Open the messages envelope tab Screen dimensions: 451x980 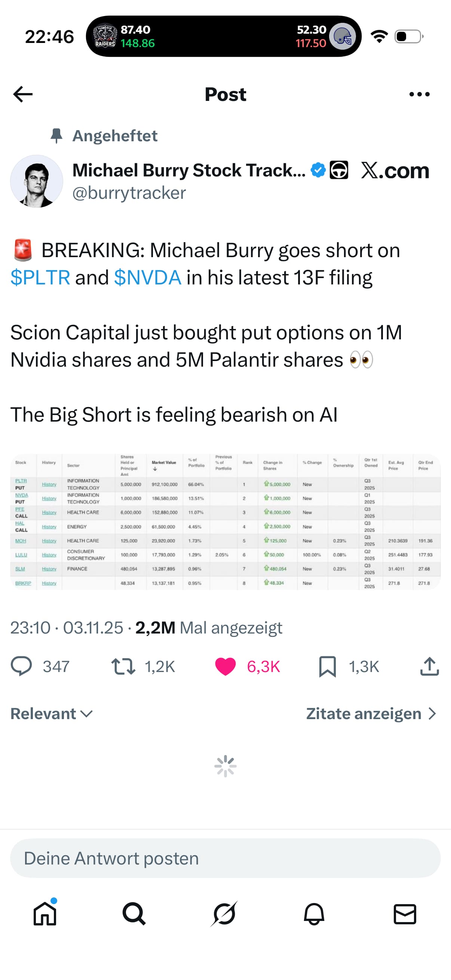tap(405, 913)
